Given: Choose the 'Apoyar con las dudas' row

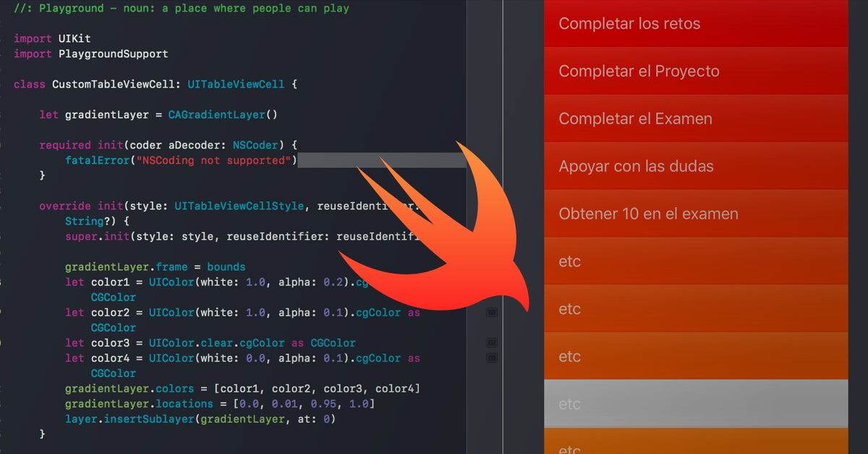Looking at the screenshot, I should (x=694, y=166).
